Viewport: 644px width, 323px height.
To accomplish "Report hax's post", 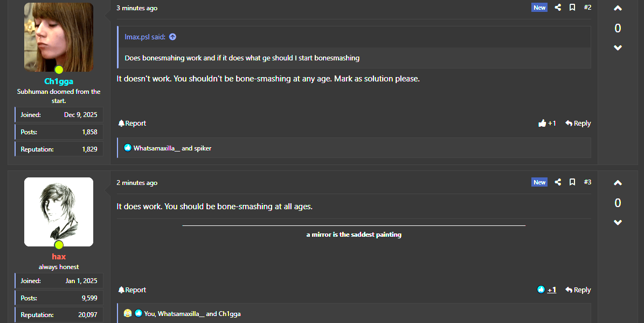I will pyautogui.click(x=132, y=290).
